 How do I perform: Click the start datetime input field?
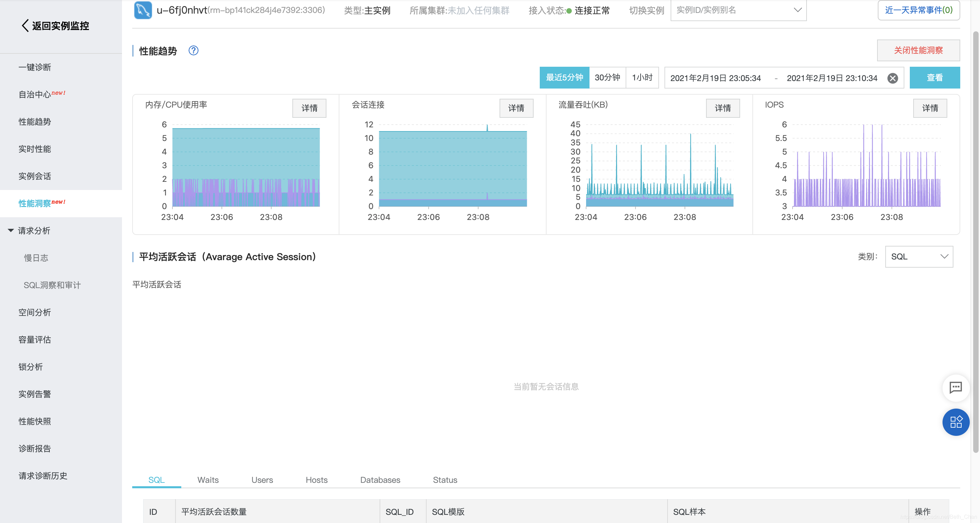pyautogui.click(x=715, y=78)
